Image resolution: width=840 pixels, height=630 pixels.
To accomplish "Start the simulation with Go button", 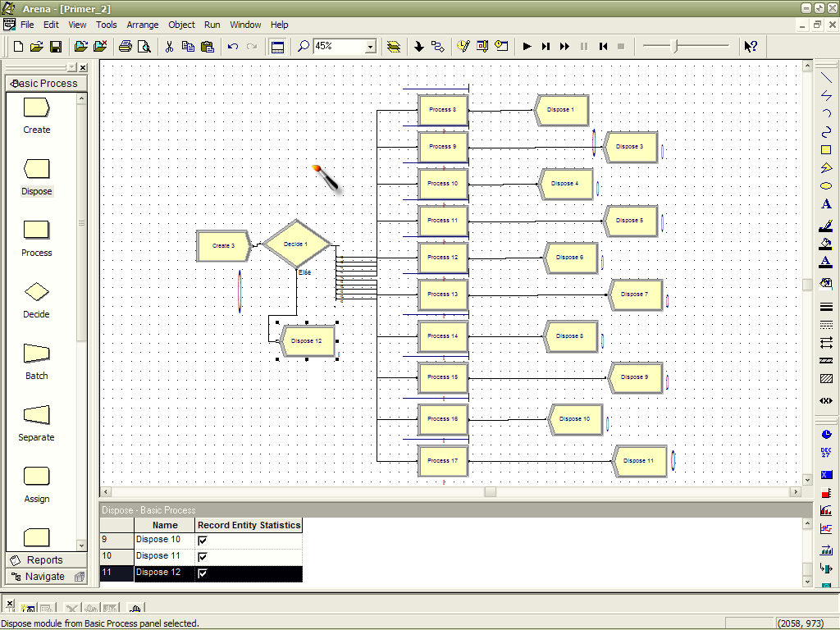I will click(x=527, y=47).
